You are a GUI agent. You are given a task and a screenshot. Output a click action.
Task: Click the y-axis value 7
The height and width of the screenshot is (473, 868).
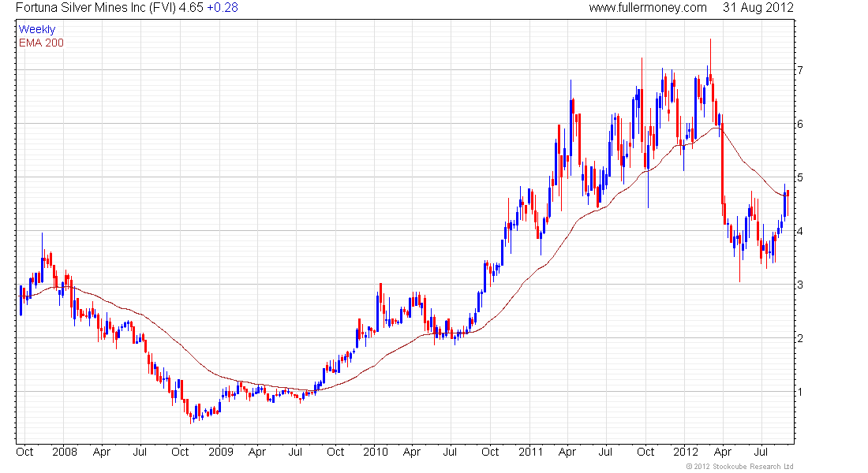click(800, 70)
